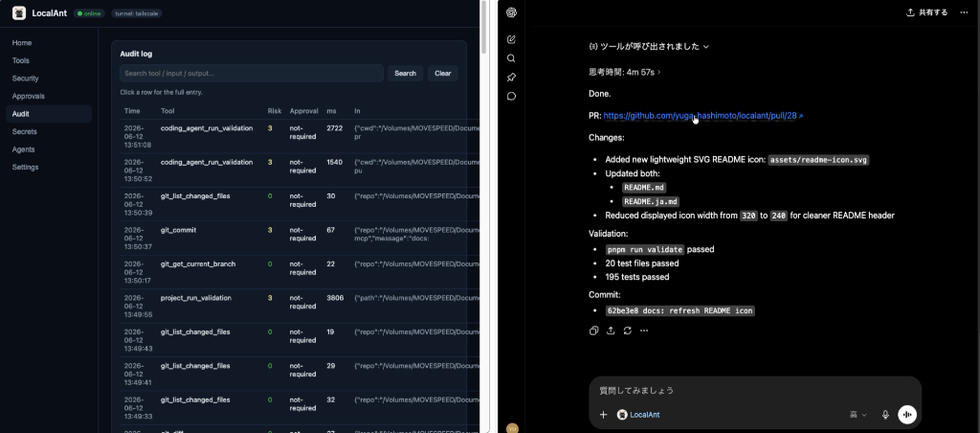Viewport: 980px width, 433px height.
Task: Open the Security page in LocalAnt
Action: pyautogui.click(x=49, y=79)
